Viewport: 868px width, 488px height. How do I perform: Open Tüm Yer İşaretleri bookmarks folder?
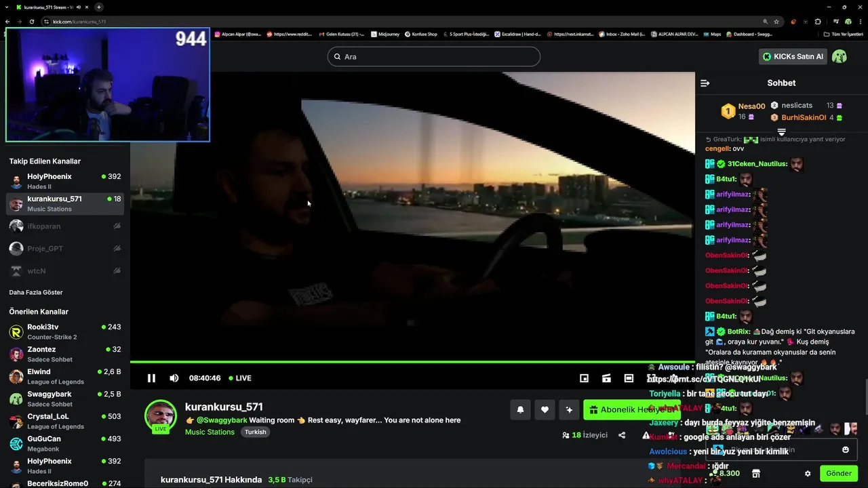point(843,34)
